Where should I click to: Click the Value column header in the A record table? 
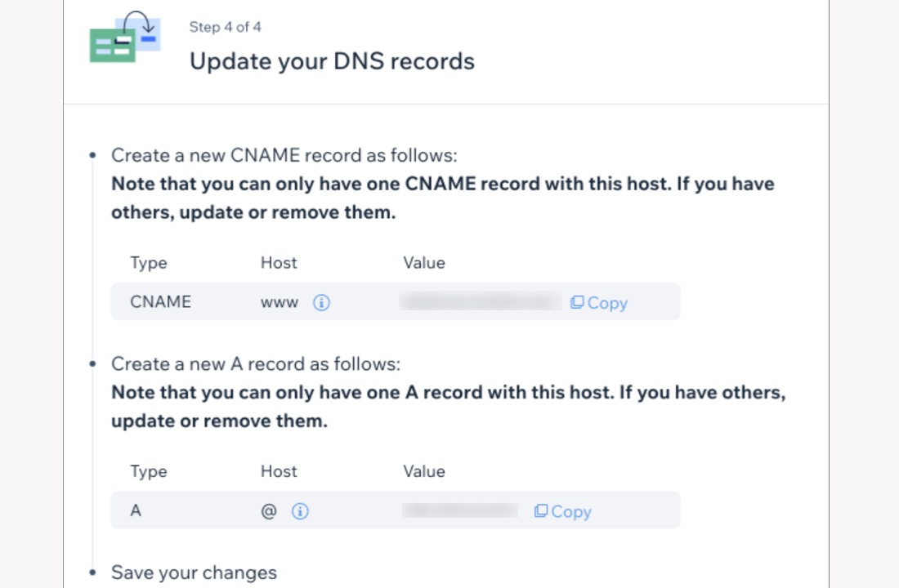tap(424, 471)
